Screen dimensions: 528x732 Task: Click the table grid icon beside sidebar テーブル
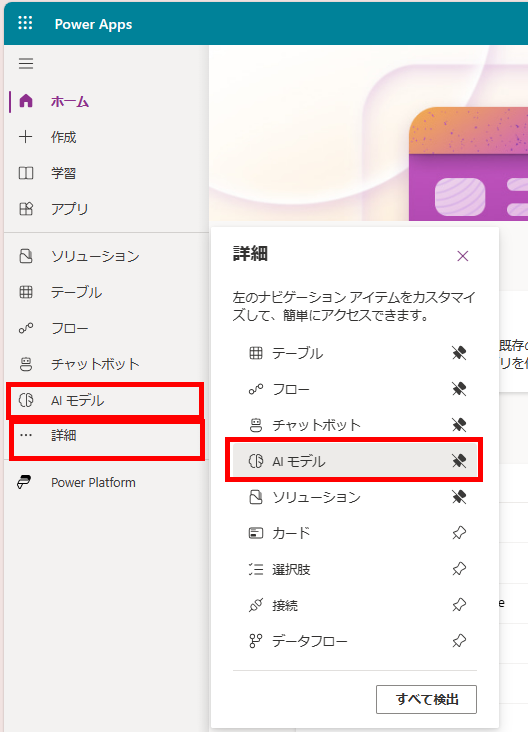click(26, 292)
